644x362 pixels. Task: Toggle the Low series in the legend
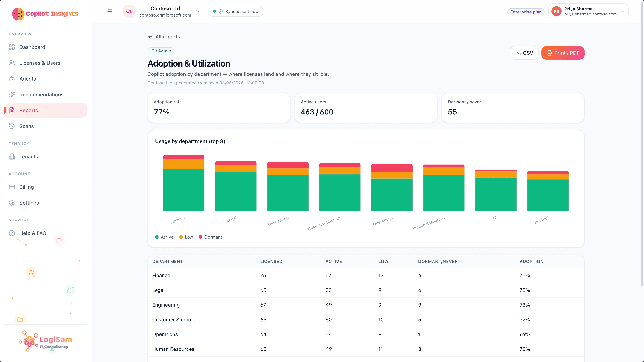186,237
